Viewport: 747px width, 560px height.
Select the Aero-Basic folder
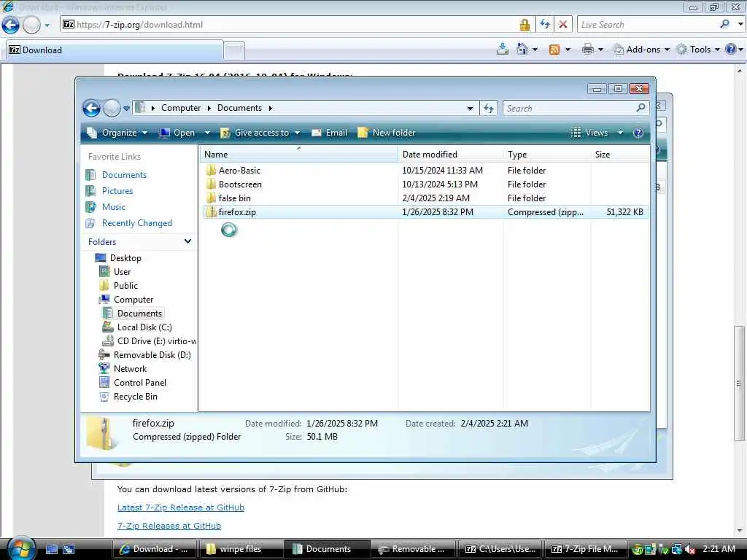(x=239, y=171)
